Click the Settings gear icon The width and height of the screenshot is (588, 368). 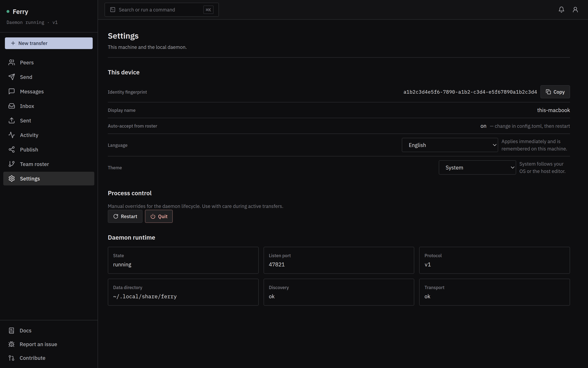(12, 179)
